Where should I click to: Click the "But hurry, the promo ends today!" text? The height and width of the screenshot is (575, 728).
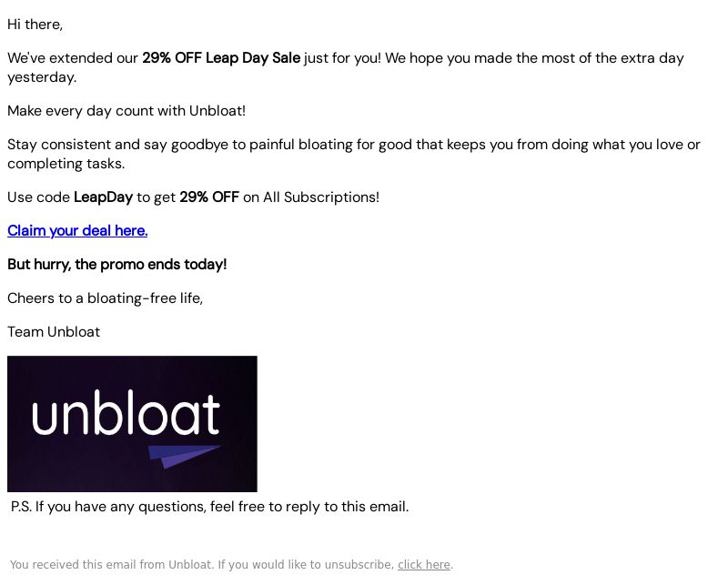117,265
